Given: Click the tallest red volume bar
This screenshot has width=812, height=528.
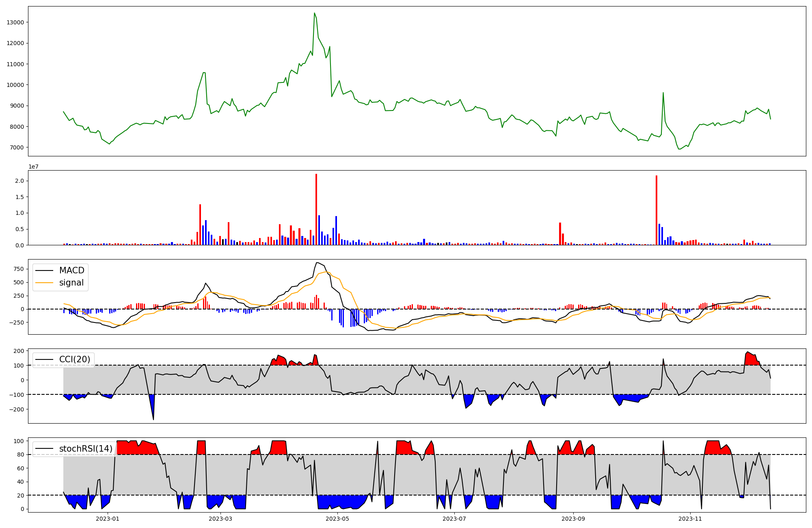Looking at the screenshot, I should [316, 209].
